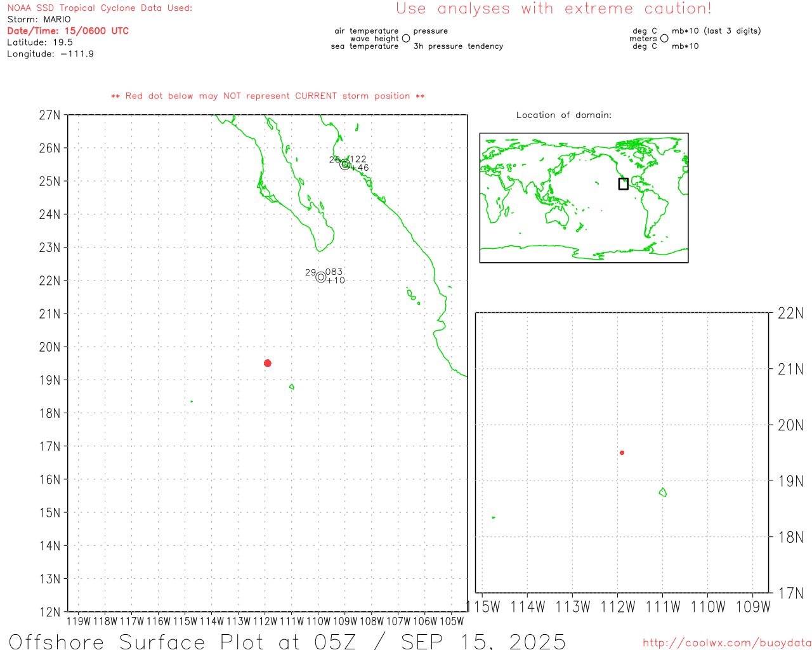The image size is (812, 650).
Task: Click '27N' latitude axis label
Action: [49, 115]
